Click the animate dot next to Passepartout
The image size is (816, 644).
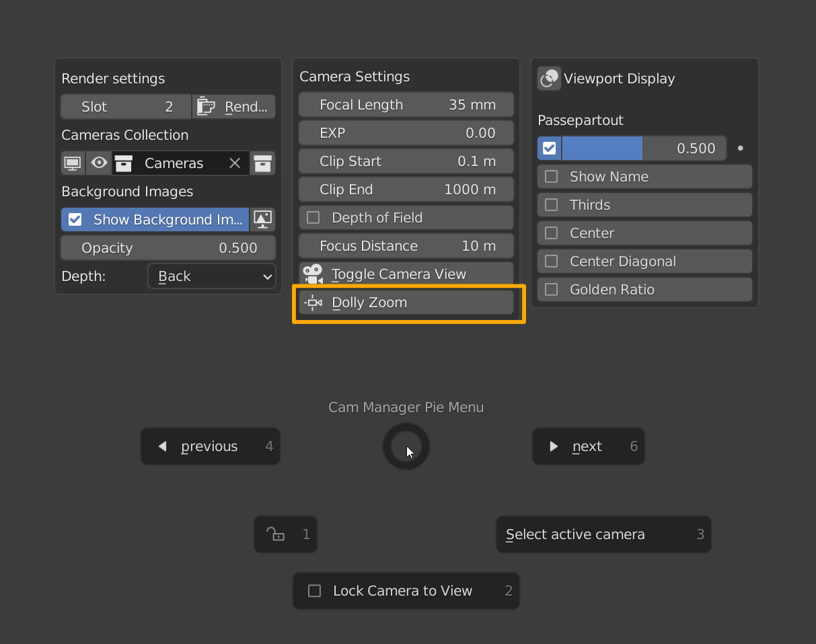click(x=740, y=149)
